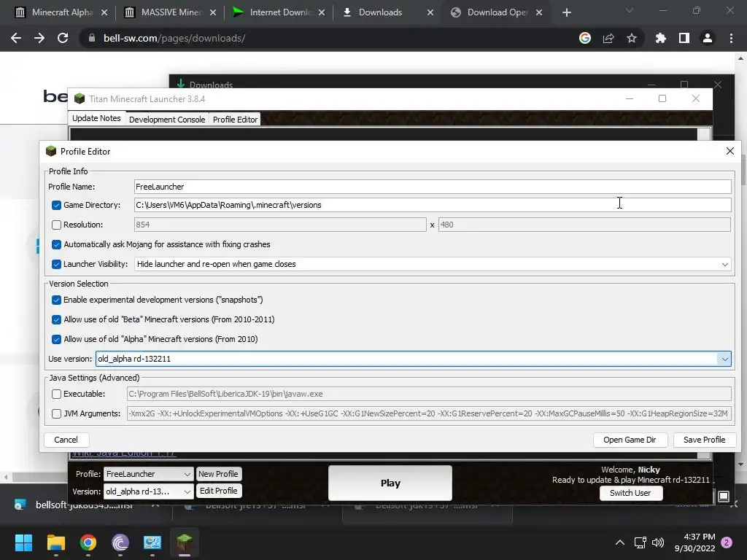The height and width of the screenshot is (560, 747).
Task: Open Chrome from taskbar
Action: pos(88,542)
